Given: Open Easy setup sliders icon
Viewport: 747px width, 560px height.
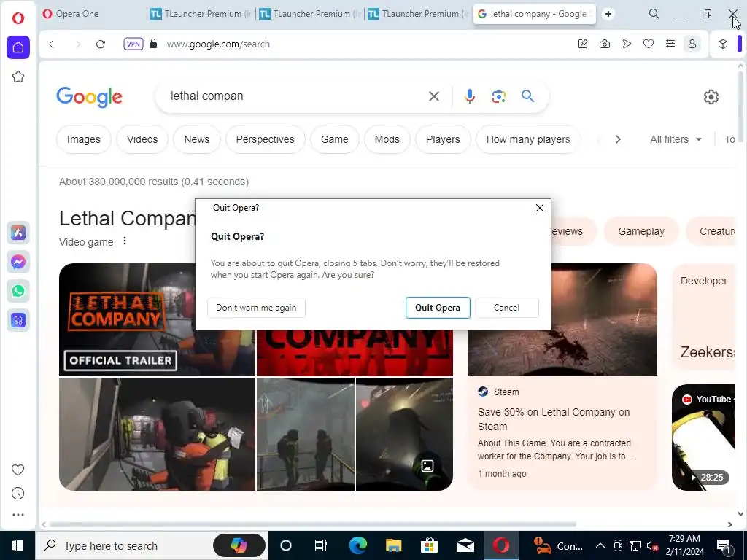Looking at the screenshot, I should coord(670,44).
